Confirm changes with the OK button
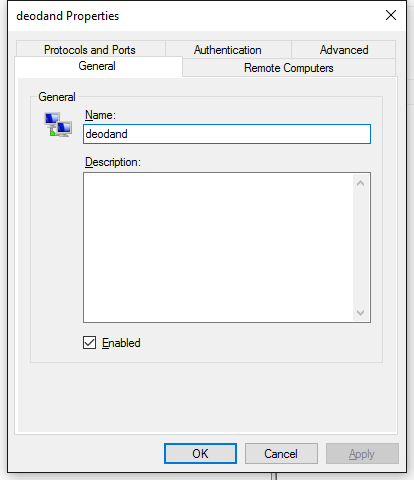 coord(200,453)
